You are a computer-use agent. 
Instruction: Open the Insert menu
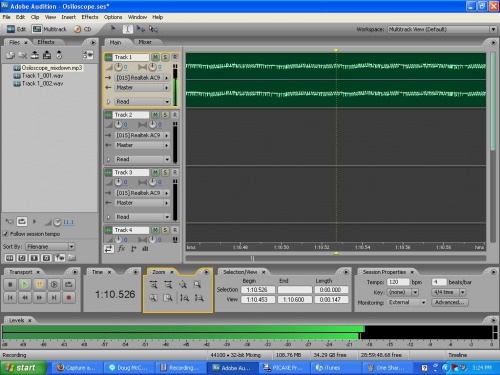point(68,17)
